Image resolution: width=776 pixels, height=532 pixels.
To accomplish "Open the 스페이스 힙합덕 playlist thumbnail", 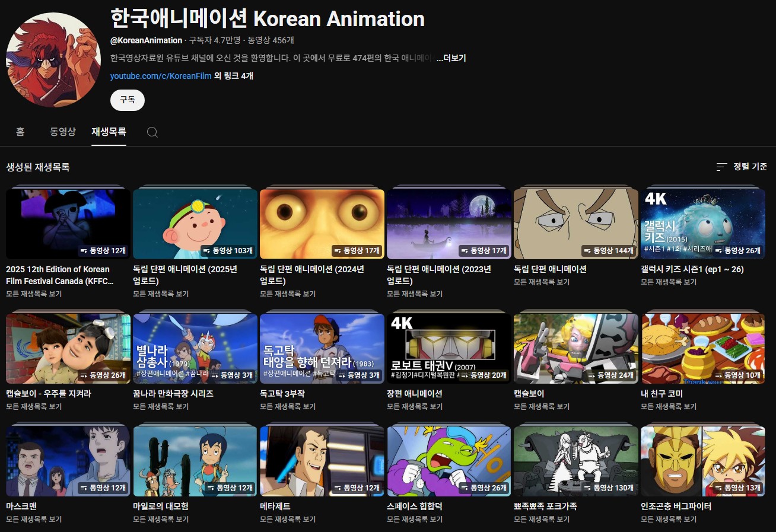I will (449, 461).
